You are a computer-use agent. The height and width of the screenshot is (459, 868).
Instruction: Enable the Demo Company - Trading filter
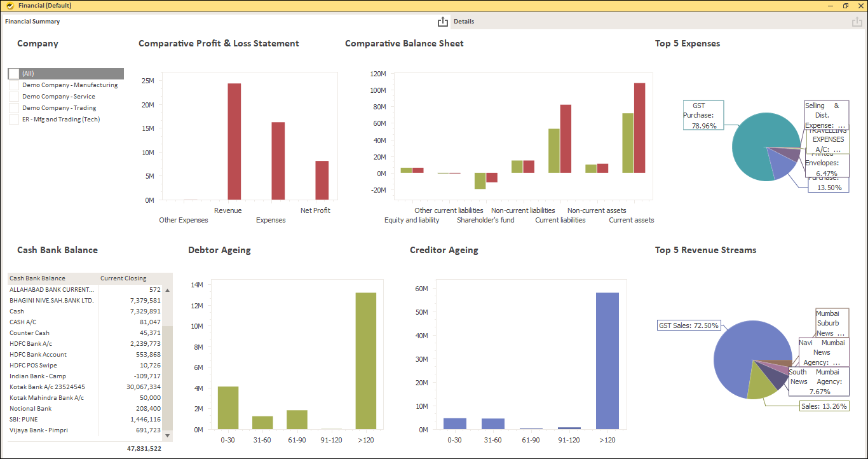[14, 108]
